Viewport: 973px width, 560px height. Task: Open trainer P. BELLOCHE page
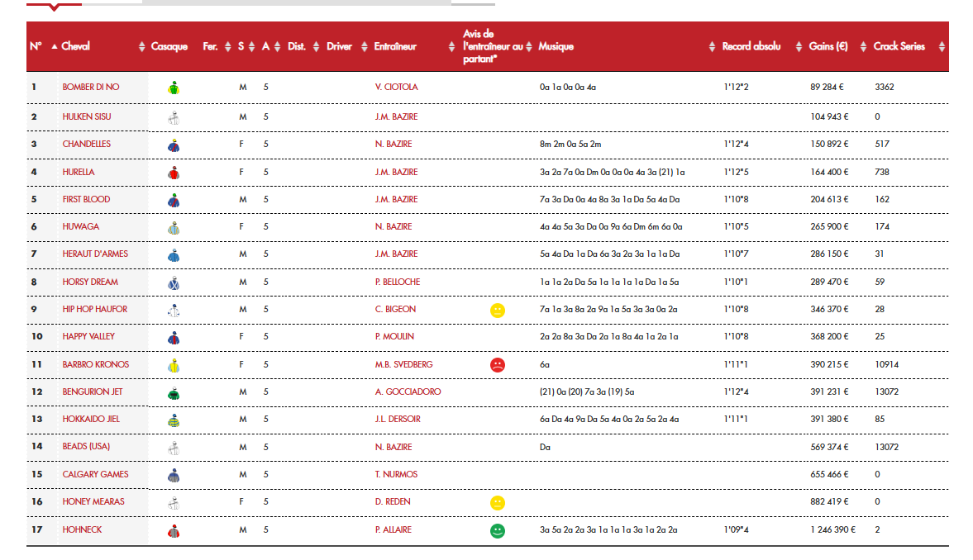coord(398,282)
